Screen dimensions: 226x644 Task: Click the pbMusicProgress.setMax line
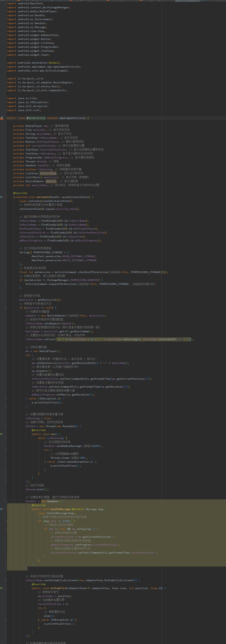[x=64, y=395]
